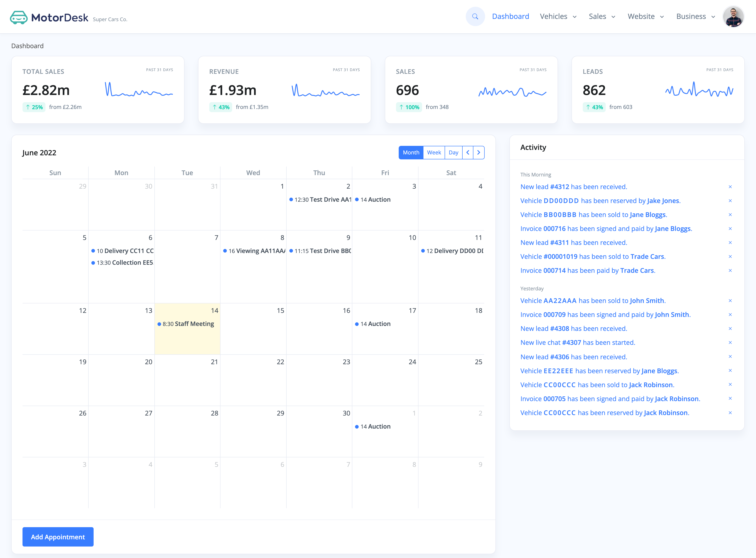Open the Jake Jones customer link
The width and height of the screenshot is (756, 558).
[663, 201]
